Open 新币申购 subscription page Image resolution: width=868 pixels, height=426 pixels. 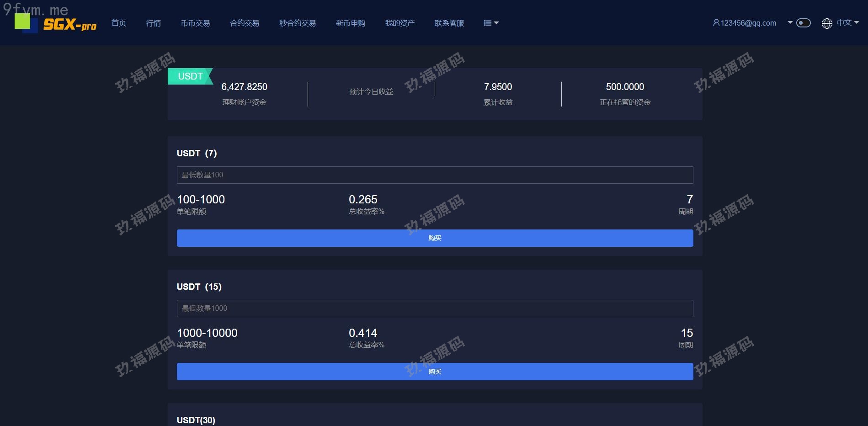click(x=350, y=23)
